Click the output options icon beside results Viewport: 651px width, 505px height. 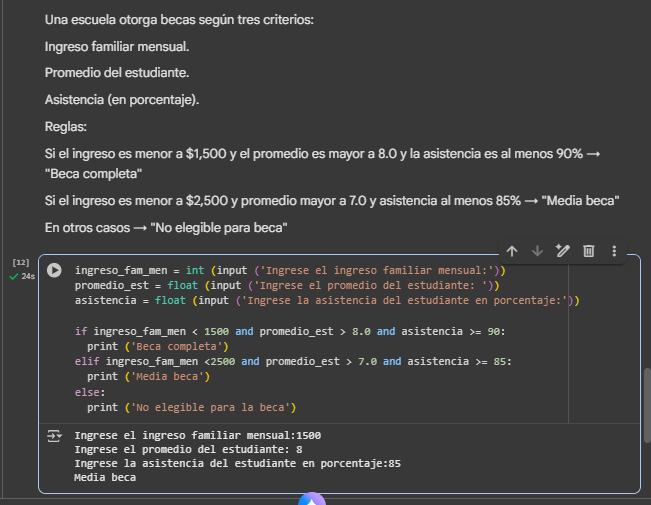pos(54,436)
